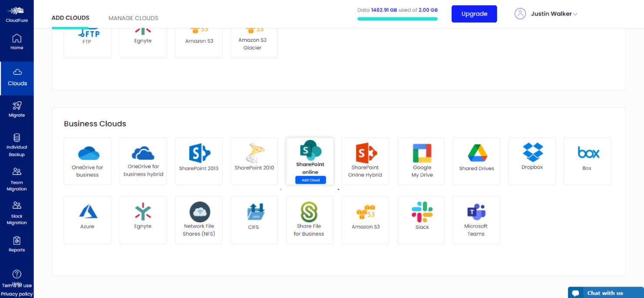Switch to the MANAGE CLOUDS tab
This screenshot has height=298, width=644.
(133, 18)
